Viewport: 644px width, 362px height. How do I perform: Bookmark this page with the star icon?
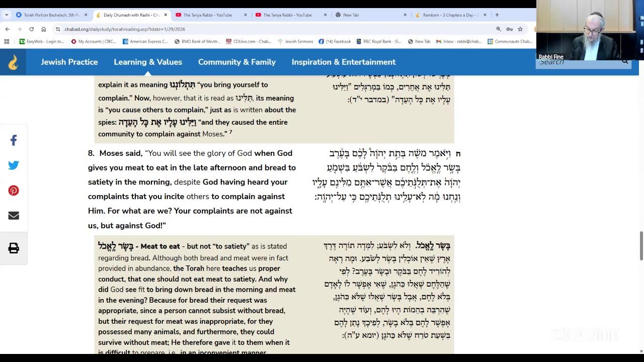click(x=520, y=29)
